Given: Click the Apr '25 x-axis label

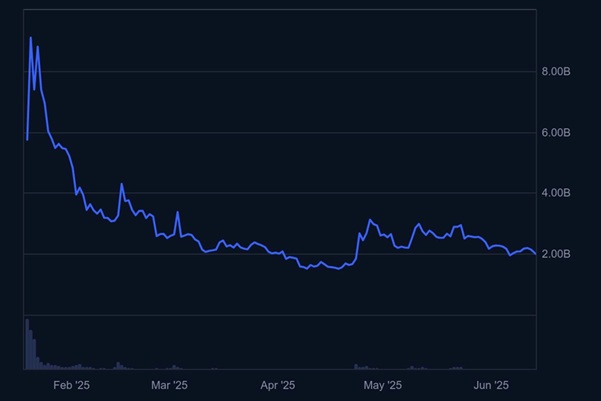Looking at the screenshot, I should [x=278, y=384].
